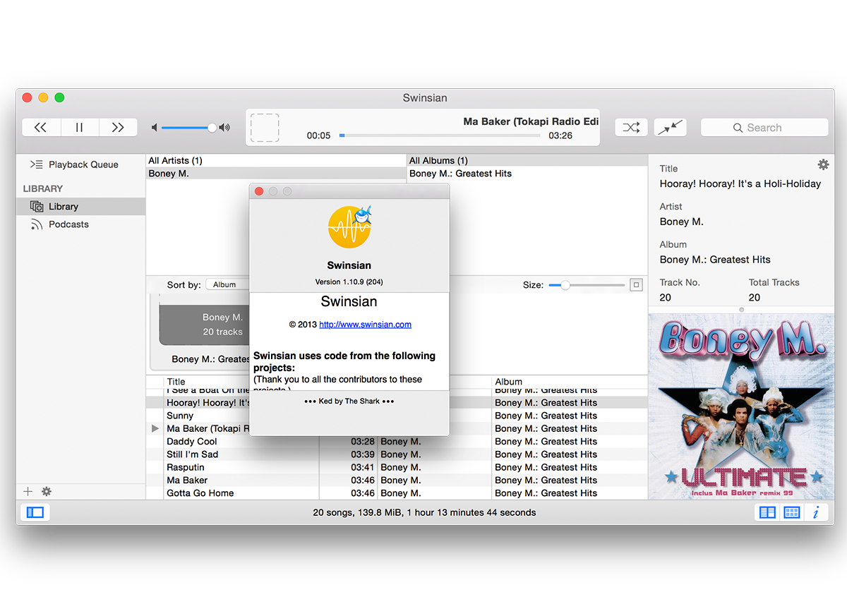Adjust the album art Size slider
The image size is (847, 616).
coord(587,285)
